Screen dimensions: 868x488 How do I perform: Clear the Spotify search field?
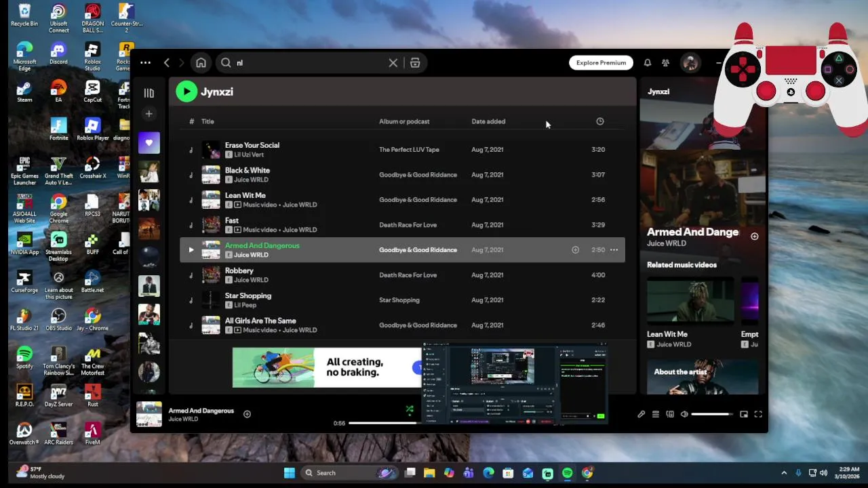coord(393,62)
